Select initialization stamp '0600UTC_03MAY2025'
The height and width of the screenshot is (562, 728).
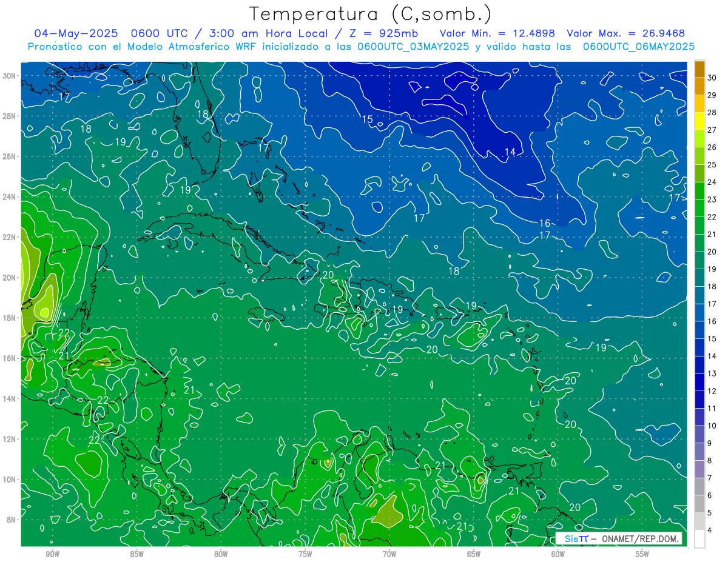[x=413, y=47]
